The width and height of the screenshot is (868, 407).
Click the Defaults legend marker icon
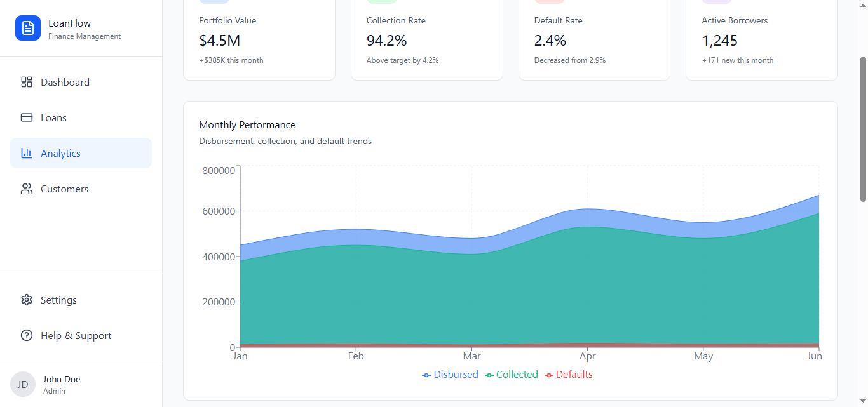549,375
